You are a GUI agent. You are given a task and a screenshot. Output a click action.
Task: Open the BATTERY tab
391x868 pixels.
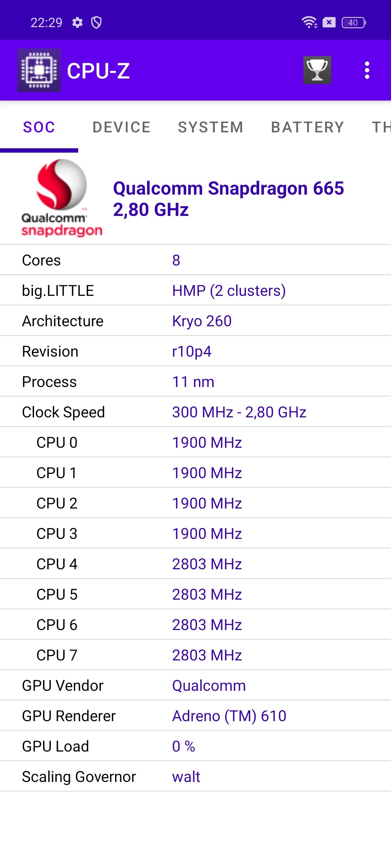[x=308, y=127]
